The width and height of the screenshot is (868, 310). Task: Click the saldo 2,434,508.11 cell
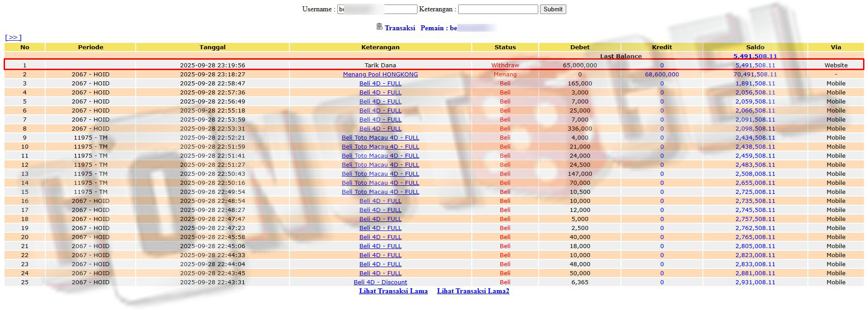click(755, 138)
